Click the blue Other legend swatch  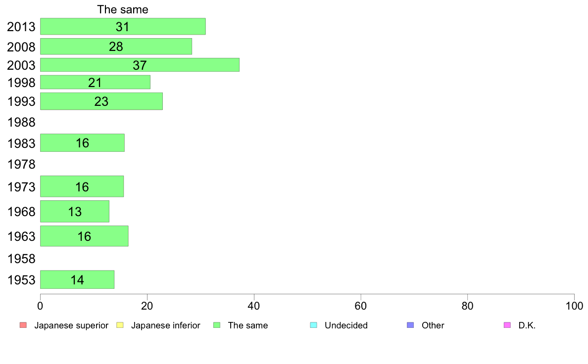pos(411,325)
